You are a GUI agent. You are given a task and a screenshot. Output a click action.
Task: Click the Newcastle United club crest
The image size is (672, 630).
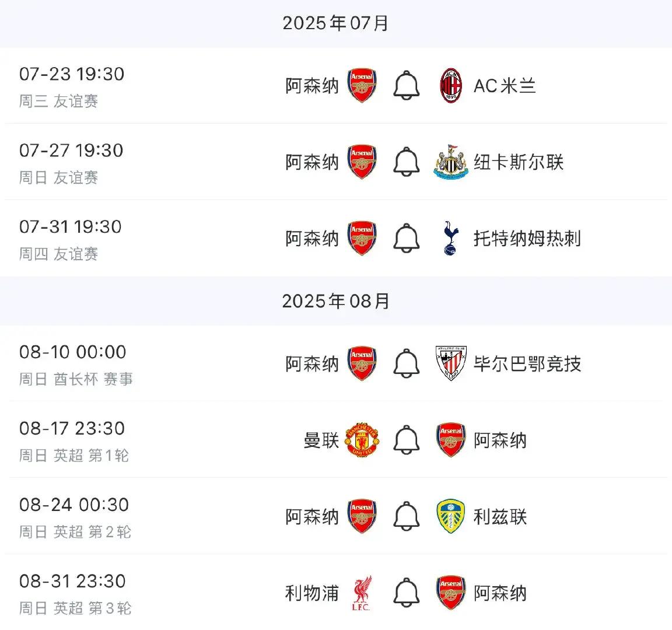point(449,162)
